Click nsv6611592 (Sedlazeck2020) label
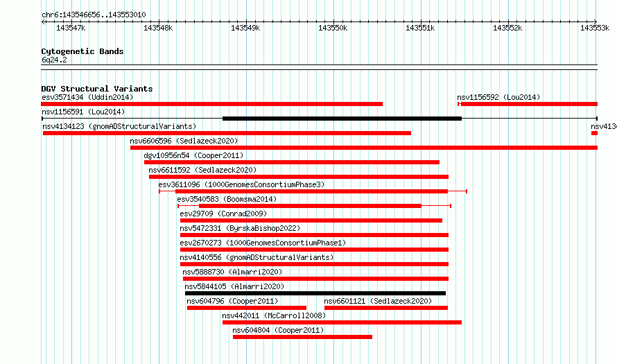The width and height of the screenshot is (617, 364). tap(202, 170)
